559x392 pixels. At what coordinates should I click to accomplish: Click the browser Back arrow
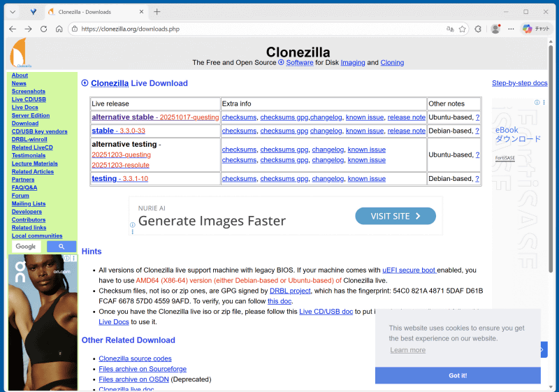(13, 29)
